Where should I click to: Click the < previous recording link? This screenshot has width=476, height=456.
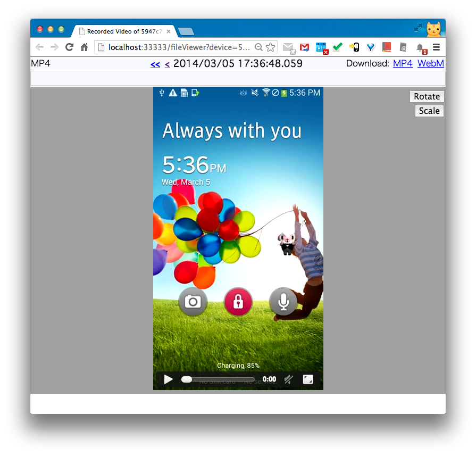167,64
